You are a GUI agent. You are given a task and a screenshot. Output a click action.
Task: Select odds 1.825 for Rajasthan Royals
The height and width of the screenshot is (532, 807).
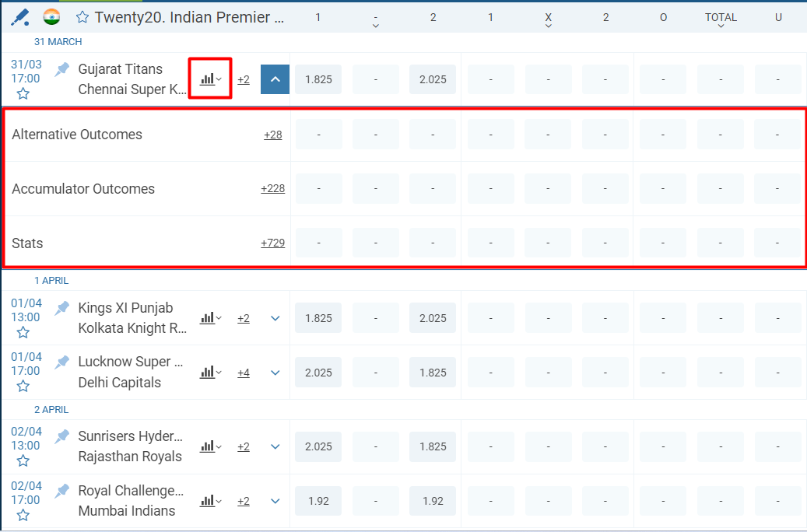[x=433, y=446]
